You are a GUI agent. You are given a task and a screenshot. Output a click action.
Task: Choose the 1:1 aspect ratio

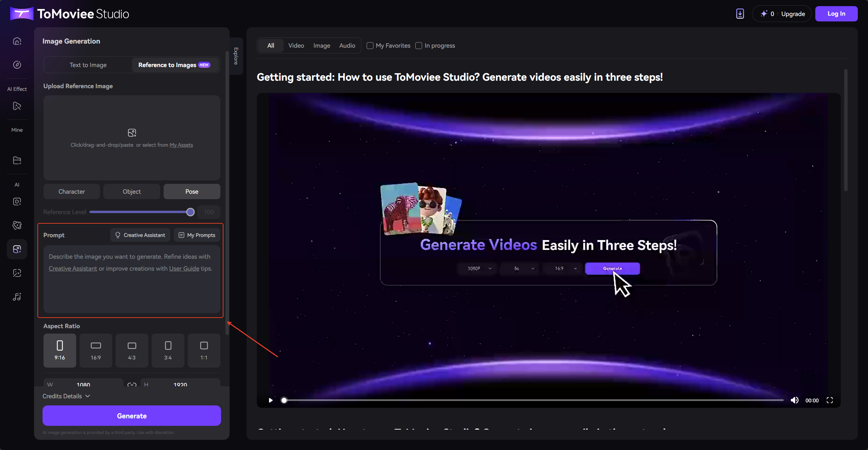point(204,350)
